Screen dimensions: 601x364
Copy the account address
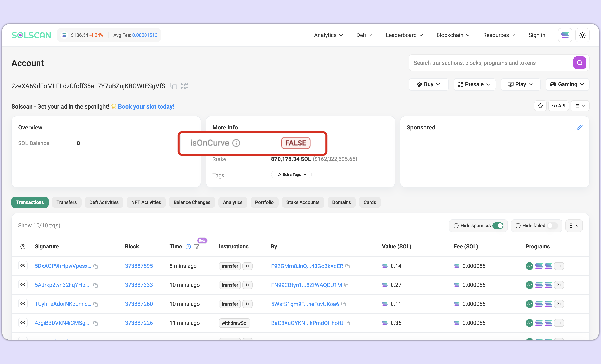(174, 86)
